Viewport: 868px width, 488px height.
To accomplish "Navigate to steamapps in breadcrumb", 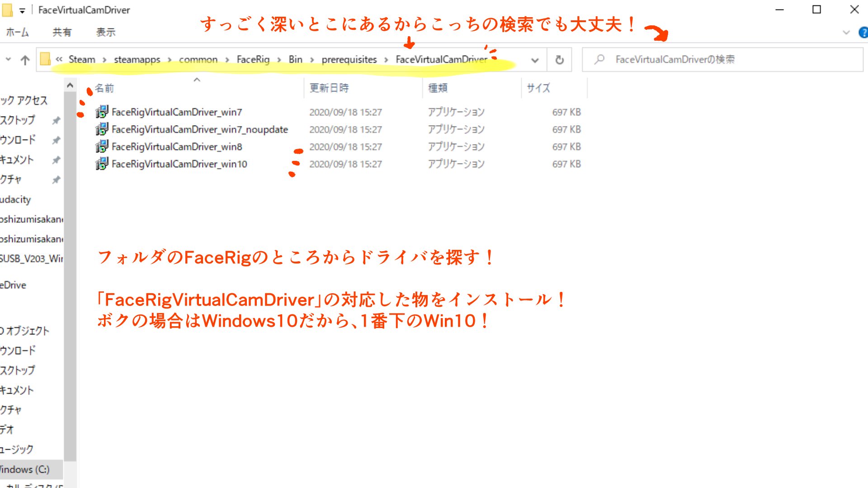I will coord(137,59).
